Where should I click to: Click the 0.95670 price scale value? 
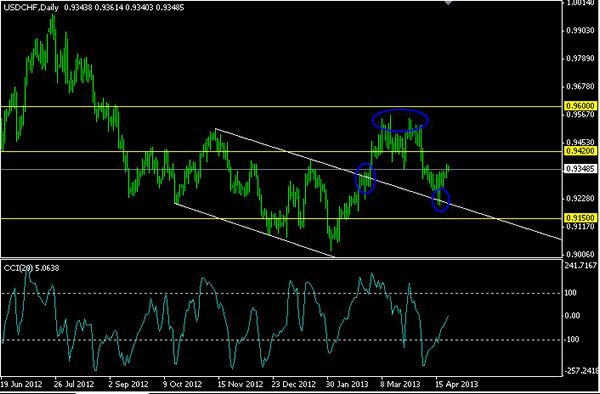pos(581,114)
